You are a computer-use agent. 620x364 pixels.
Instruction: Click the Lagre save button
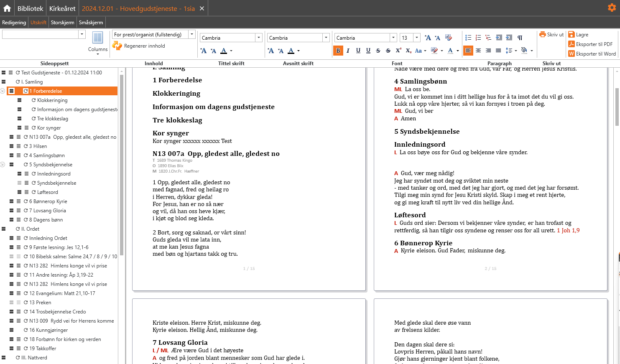579,35
